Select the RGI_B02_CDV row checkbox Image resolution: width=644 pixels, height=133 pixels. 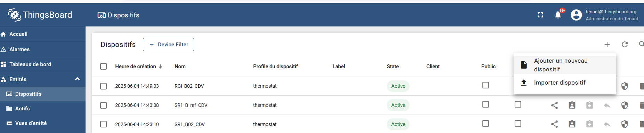[x=104, y=86]
